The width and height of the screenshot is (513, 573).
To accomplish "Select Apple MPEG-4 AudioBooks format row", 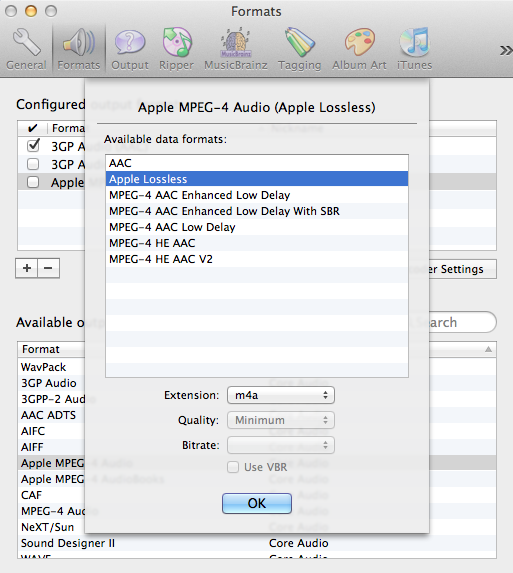I will 51,479.
